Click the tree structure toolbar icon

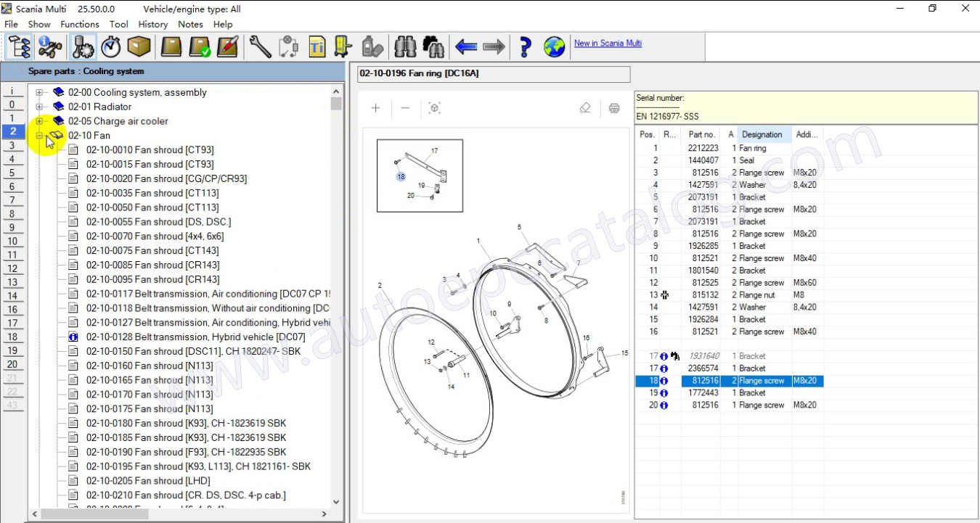point(19,47)
